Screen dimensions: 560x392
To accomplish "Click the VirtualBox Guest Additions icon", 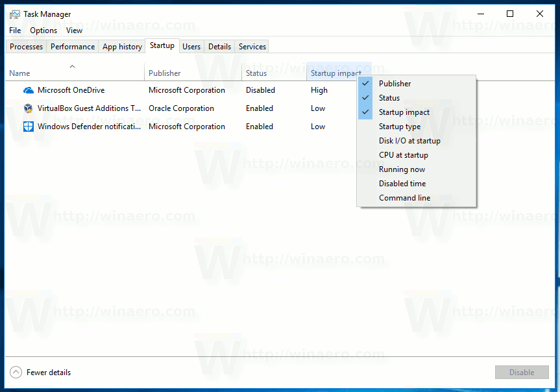I will (28, 108).
